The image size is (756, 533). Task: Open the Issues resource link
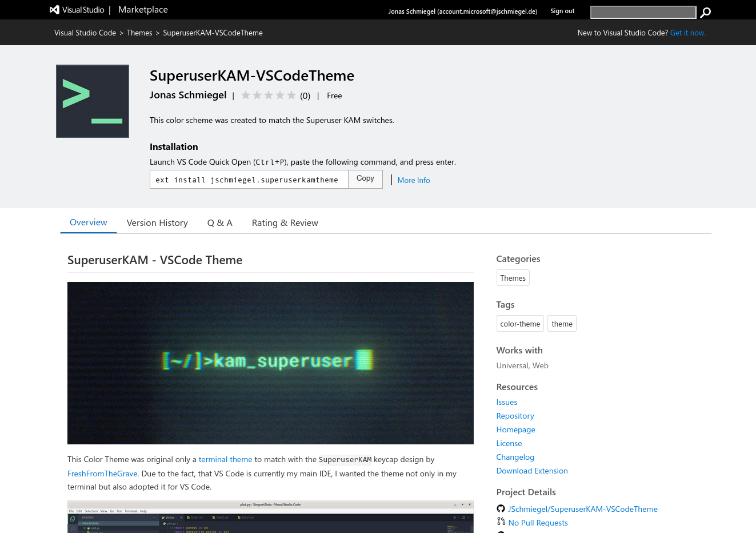[507, 402]
